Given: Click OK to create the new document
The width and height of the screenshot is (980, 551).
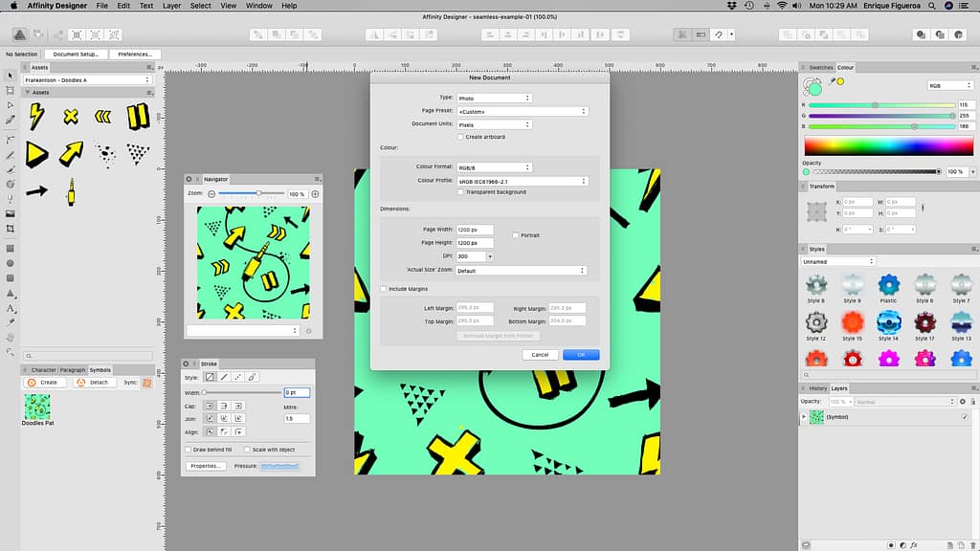Looking at the screenshot, I should (580, 354).
